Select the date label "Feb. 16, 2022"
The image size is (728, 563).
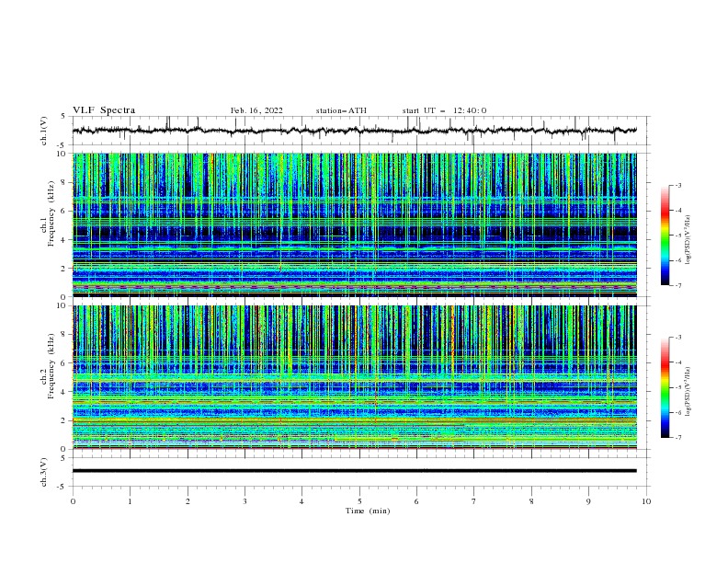(x=256, y=110)
